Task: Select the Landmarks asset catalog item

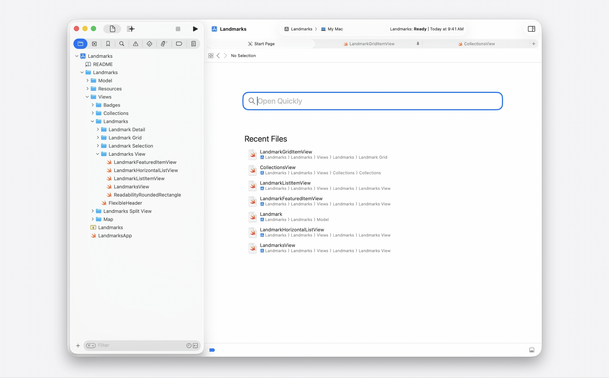Action: click(x=107, y=227)
